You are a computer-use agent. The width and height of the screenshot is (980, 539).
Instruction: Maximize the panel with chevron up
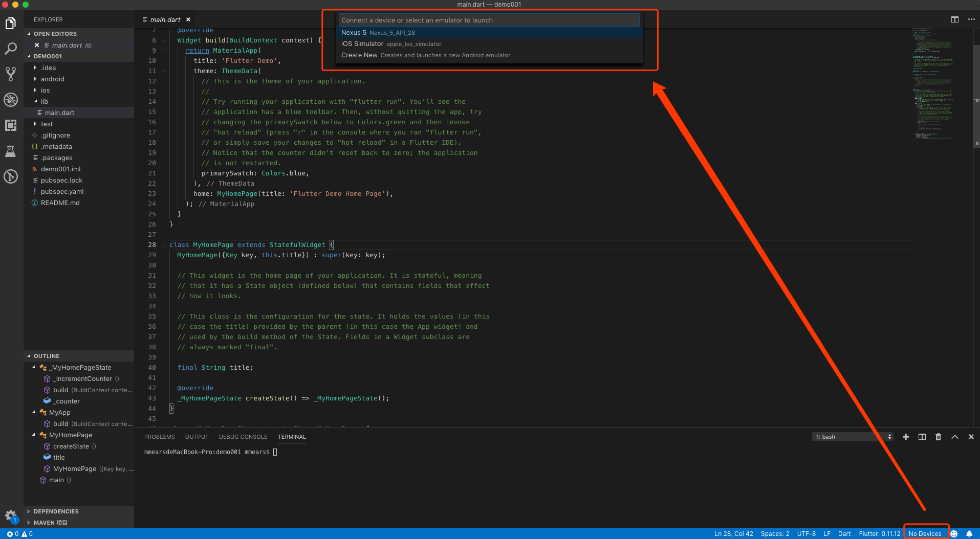(x=955, y=437)
